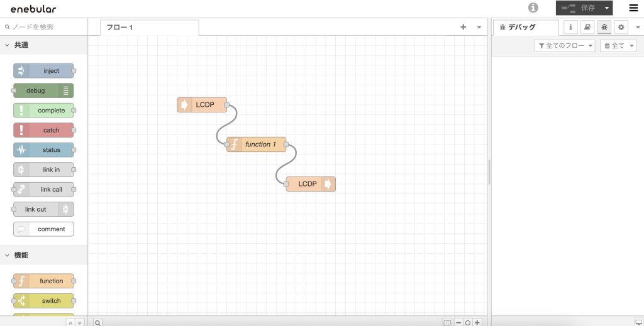Open the hamburger main menu
This screenshot has height=326, width=644.
click(633, 8)
